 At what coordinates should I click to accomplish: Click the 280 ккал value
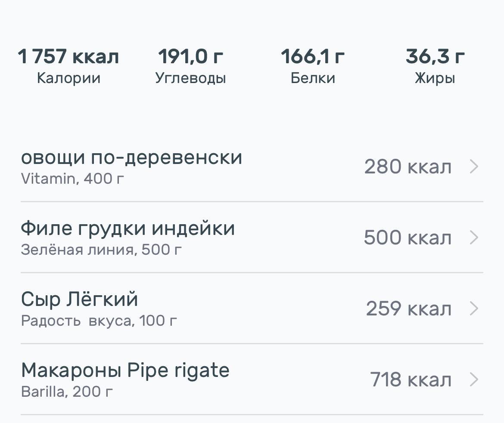[x=408, y=167]
